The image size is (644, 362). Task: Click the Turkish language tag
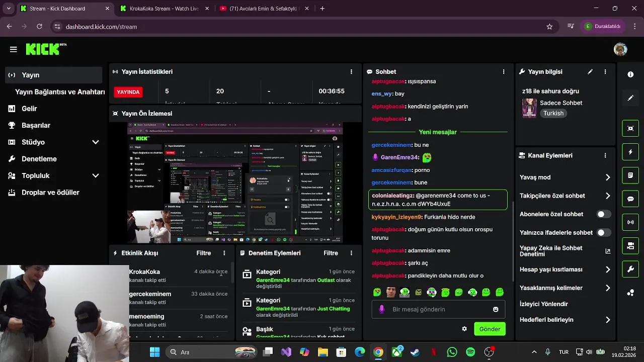(553, 114)
